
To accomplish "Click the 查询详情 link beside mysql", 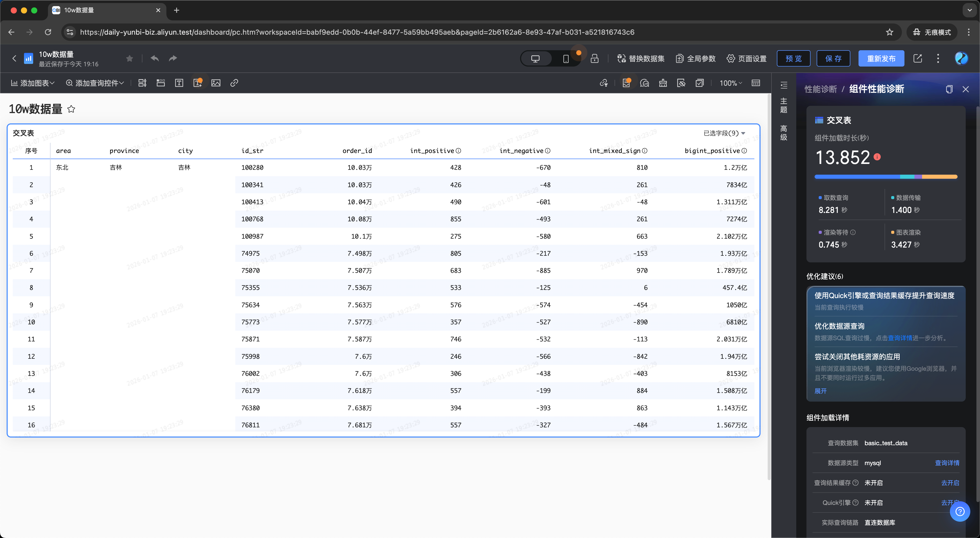I will (x=947, y=463).
